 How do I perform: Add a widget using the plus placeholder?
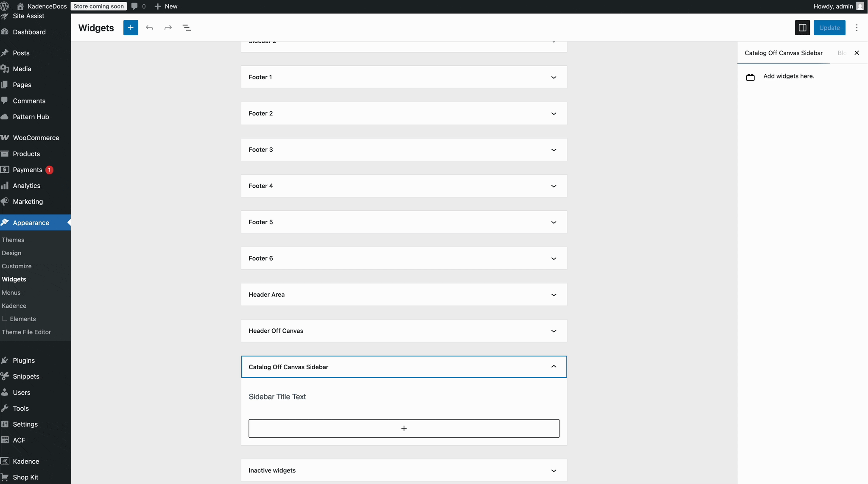tap(403, 428)
